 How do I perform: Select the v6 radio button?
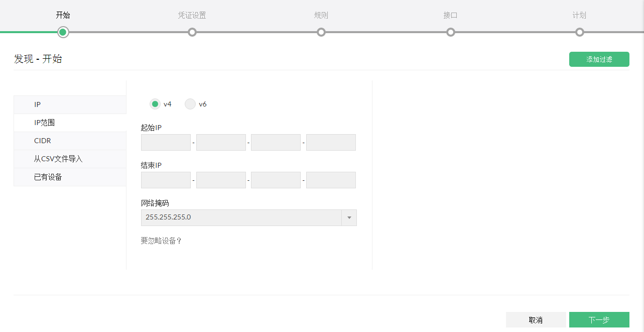[x=190, y=104]
